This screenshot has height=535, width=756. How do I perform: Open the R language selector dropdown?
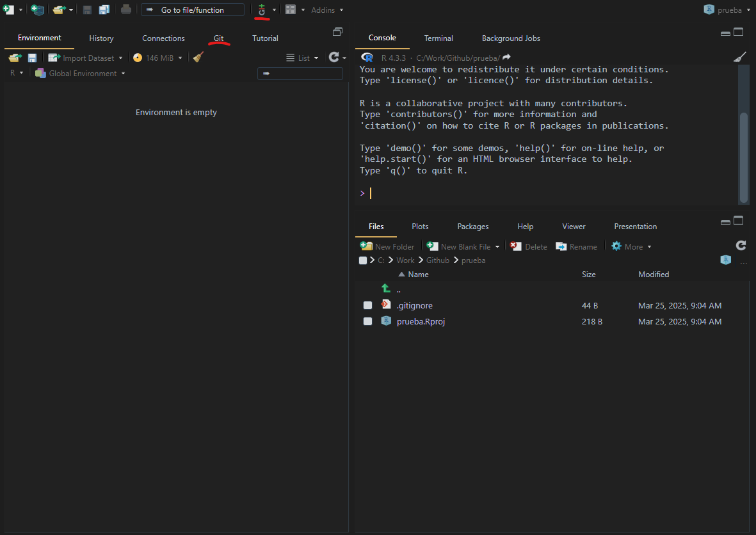[x=17, y=73]
